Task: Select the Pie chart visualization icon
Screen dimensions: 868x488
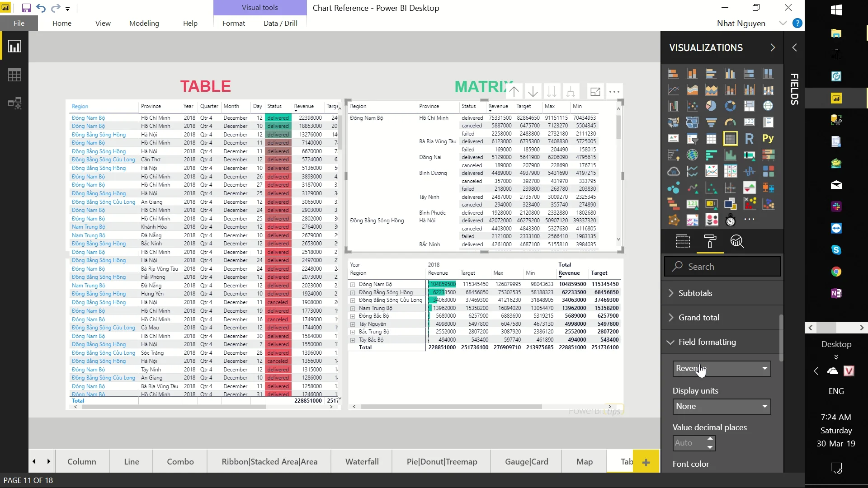Action: 712,105
